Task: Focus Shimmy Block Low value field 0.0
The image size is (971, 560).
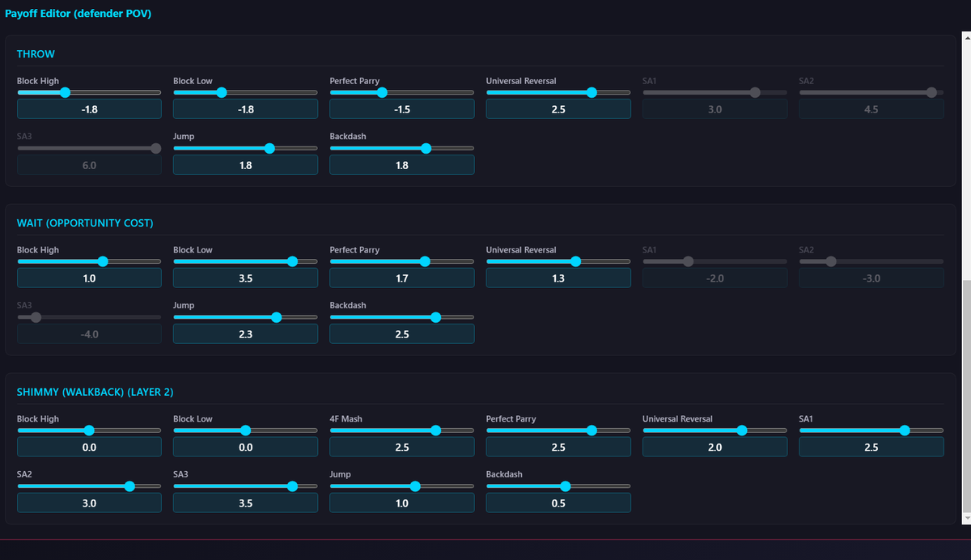Action: pyautogui.click(x=245, y=448)
